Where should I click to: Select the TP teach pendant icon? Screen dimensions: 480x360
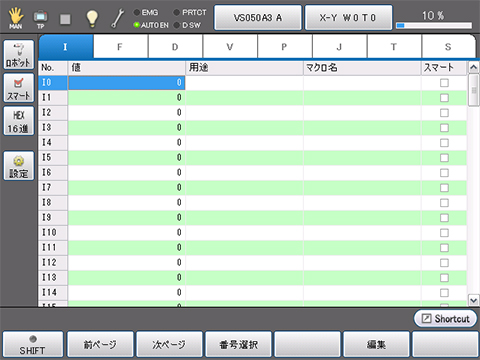(x=40, y=18)
